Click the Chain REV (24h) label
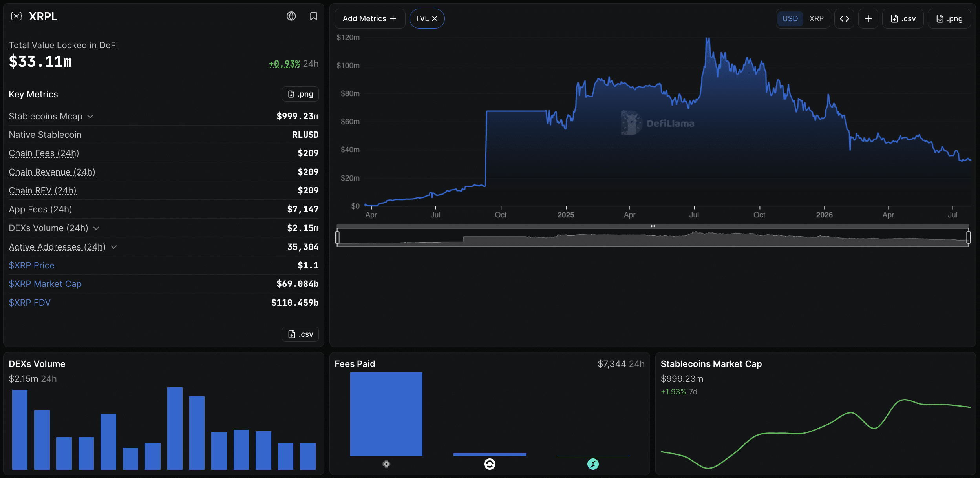 (x=42, y=190)
